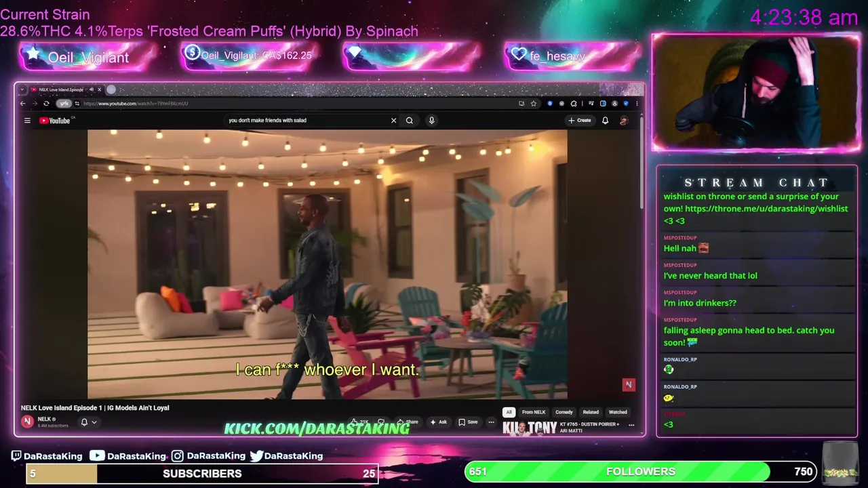Like the video with the thumbs-up button

click(361, 422)
